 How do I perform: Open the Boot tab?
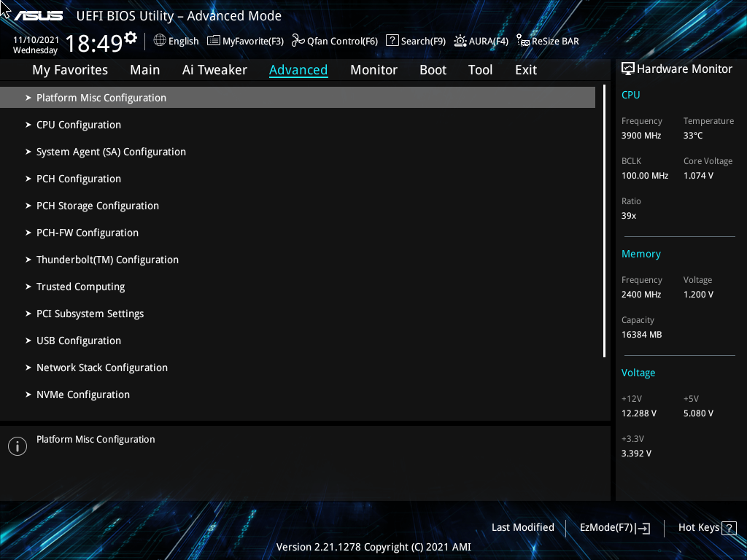click(x=433, y=70)
